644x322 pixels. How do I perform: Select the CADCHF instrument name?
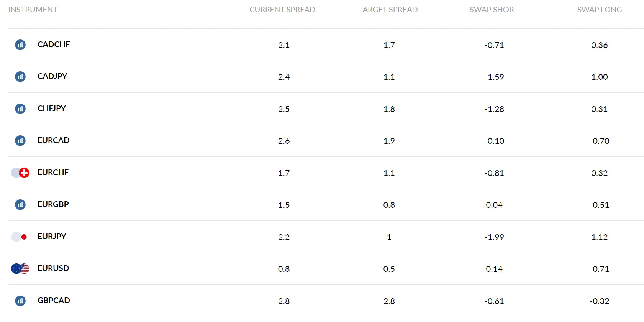(x=54, y=44)
